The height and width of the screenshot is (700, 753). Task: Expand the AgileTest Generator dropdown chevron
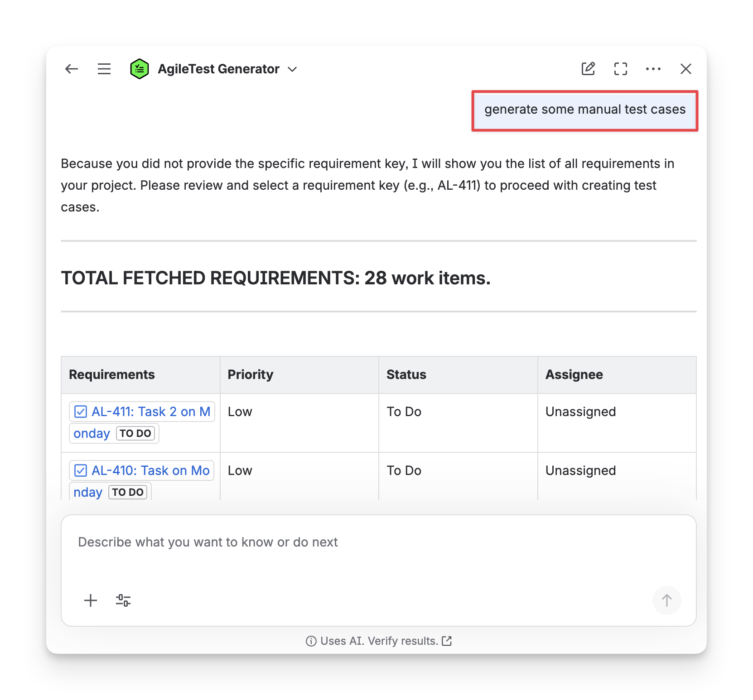(x=293, y=69)
